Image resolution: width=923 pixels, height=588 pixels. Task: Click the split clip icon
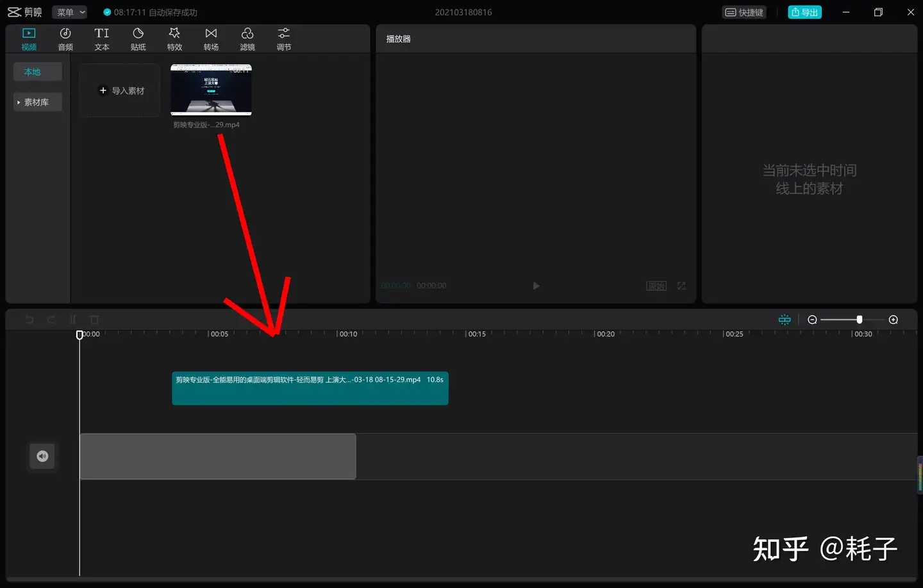[73, 320]
